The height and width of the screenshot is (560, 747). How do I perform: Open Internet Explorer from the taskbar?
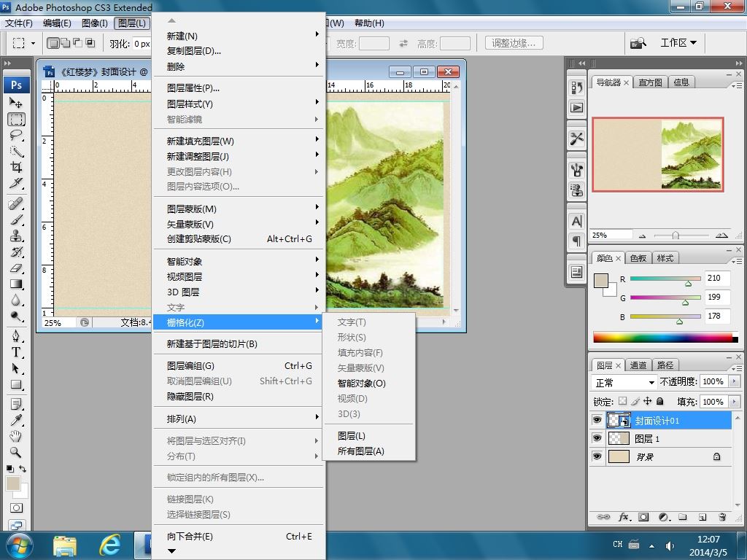point(109,545)
